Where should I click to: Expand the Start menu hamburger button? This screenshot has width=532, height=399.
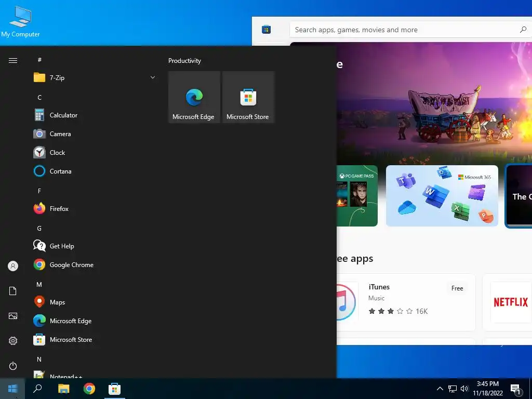(13, 61)
